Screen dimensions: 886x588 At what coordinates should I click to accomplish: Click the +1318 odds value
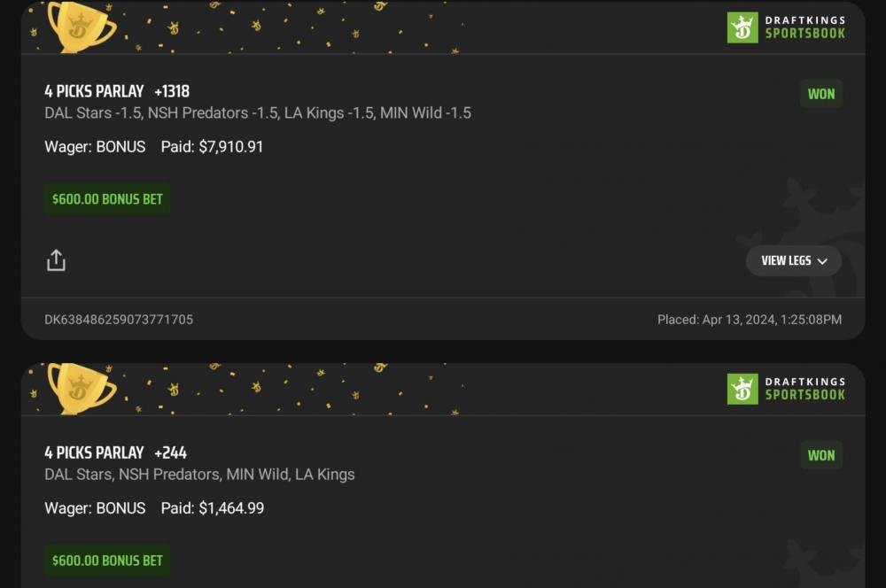click(172, 91)
